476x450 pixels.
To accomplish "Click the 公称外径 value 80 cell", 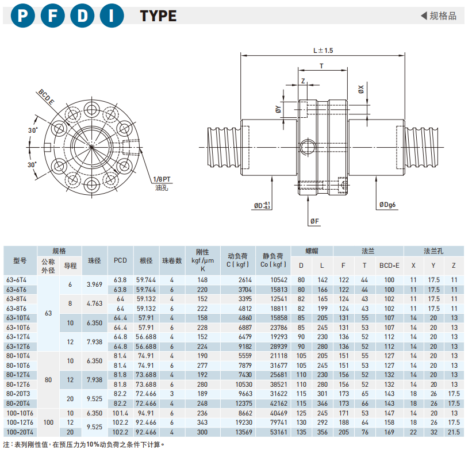I will pos(48,379).
